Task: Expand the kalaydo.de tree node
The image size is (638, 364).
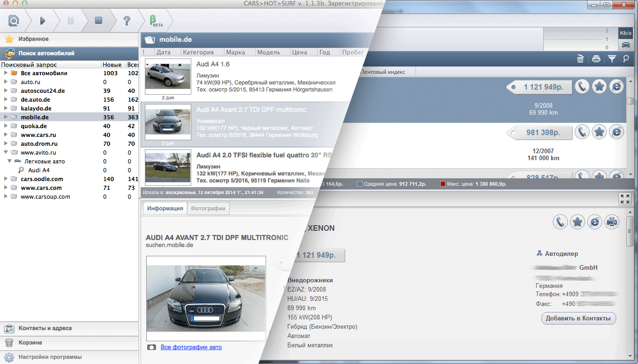Action: pyautogui.click(x=6, y=108)
